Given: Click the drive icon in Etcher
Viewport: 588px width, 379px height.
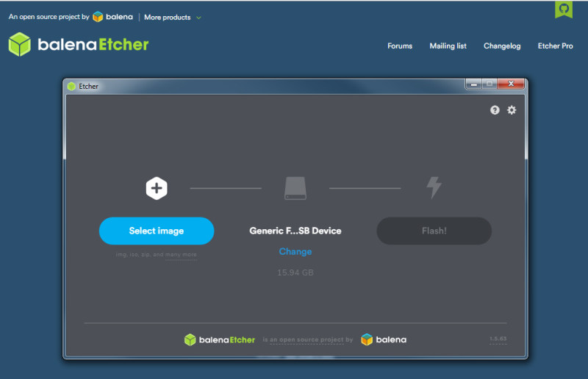Looking at the screenshot, I should pos(295,188).
